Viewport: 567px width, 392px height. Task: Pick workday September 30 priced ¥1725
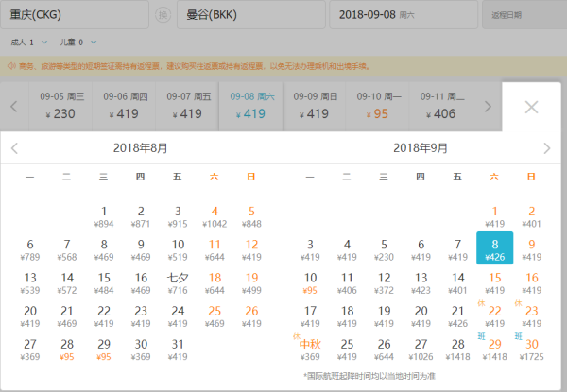(x=531, y=349)
